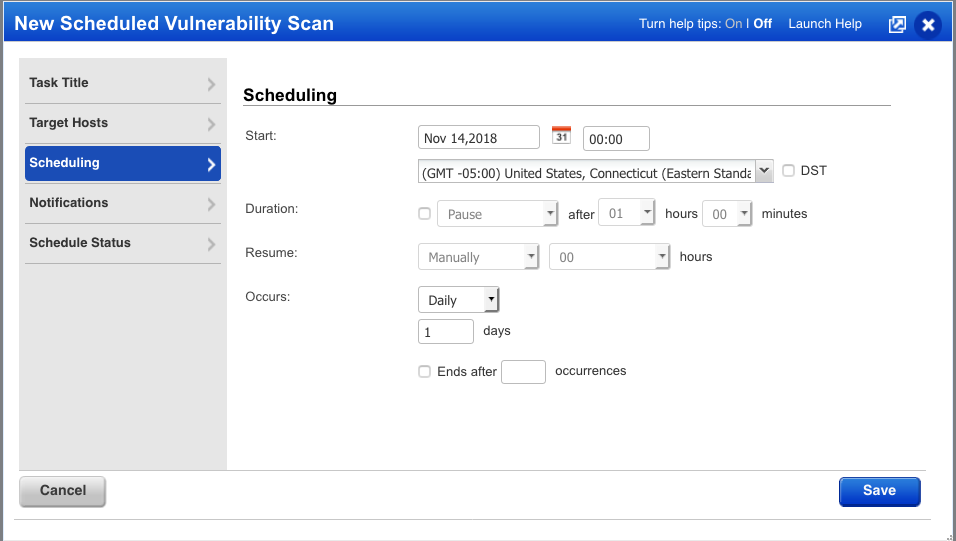
Task: Open the duration hours dropdown showing 01
Action: tap(627, 213)
